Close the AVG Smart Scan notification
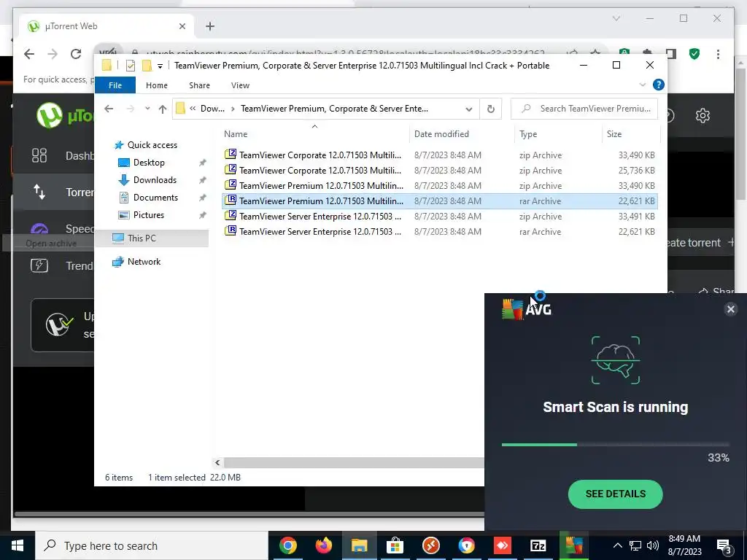Image resolution: width=747 pixels, height=560 pixels. point(730,309)
